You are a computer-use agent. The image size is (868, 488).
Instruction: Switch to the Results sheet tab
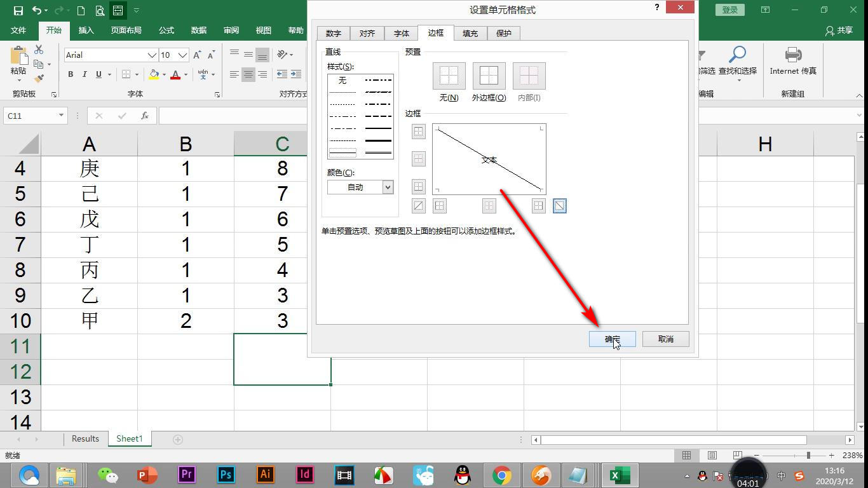point(85,438)
